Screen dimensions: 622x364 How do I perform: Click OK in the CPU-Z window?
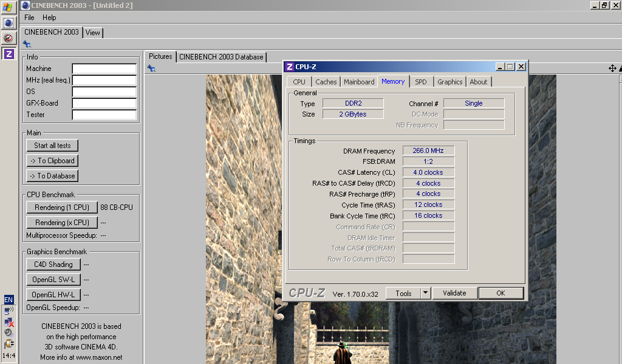[501, 293]
